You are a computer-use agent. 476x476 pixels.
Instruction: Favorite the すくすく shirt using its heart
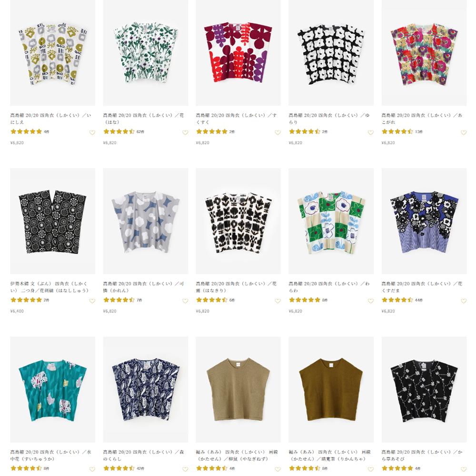278,133
